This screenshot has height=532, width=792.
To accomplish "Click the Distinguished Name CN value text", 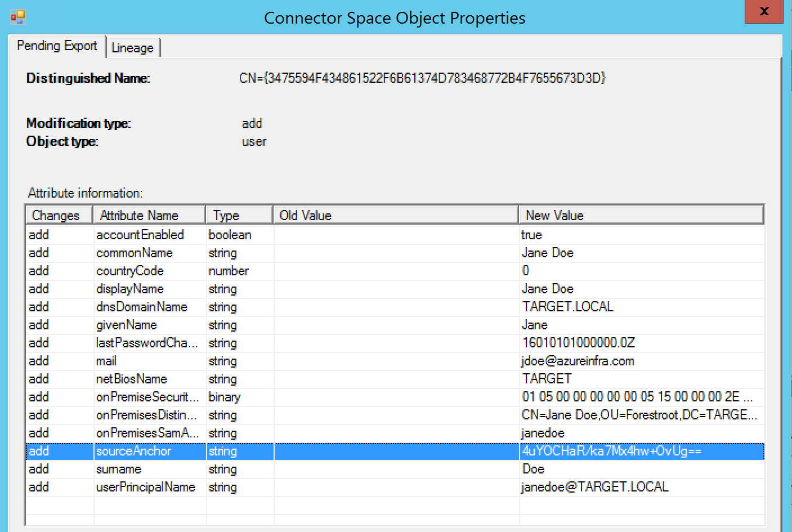I will pos(422,78).
